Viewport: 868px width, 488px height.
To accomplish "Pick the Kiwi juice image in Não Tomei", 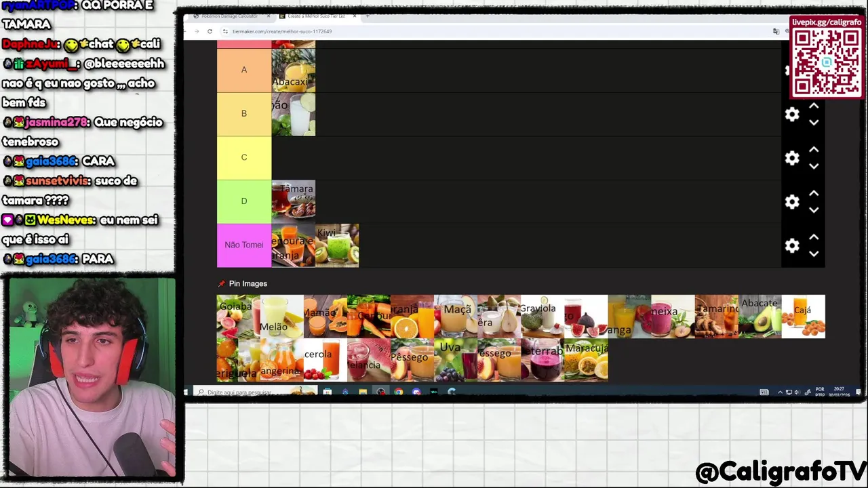I will [x=337, y=245].
